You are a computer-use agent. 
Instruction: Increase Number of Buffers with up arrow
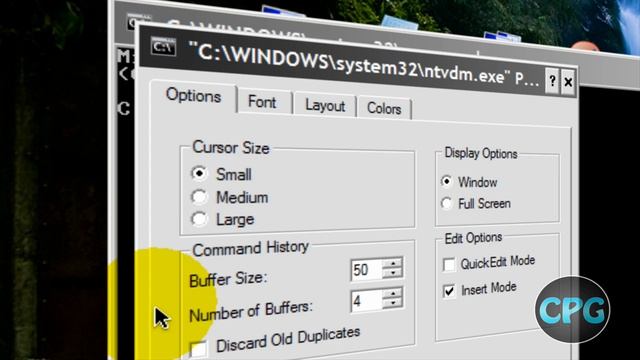[x=393, y=293]
